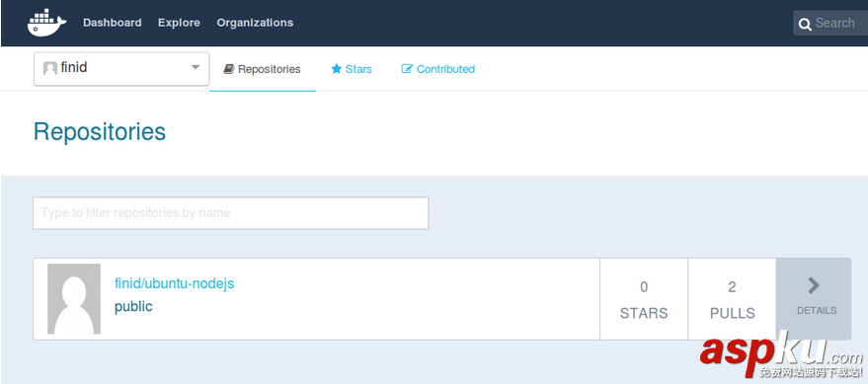868x384 pixels.
Task: Click the ubuntu-nodejs repository avatar thumbnail
Action: (x=74, y=299)
